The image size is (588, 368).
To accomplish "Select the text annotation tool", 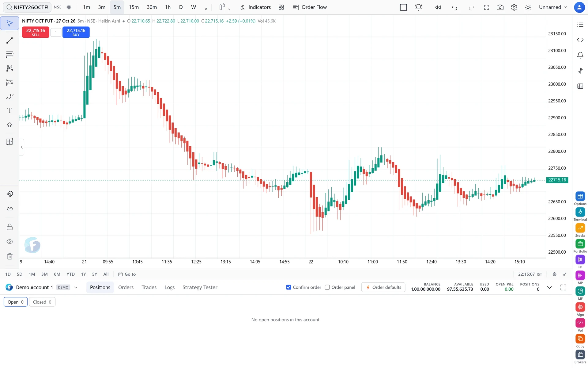I will [x=9, y=110].
